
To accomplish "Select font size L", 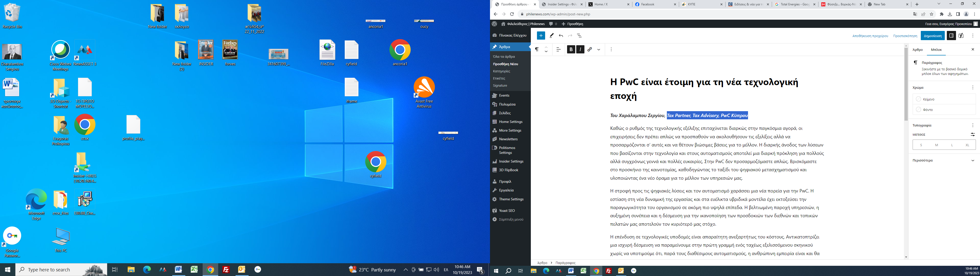I will pos(952,145).
